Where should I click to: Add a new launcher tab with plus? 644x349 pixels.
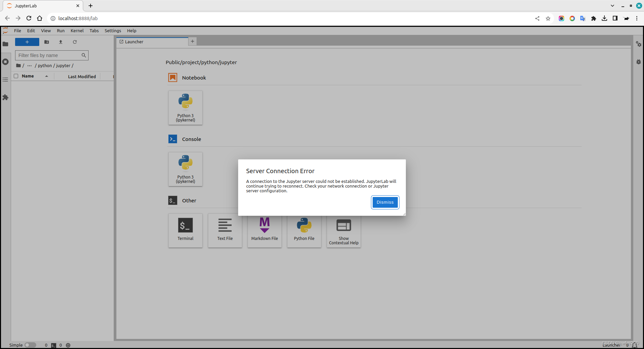click(x=193, y=41)
